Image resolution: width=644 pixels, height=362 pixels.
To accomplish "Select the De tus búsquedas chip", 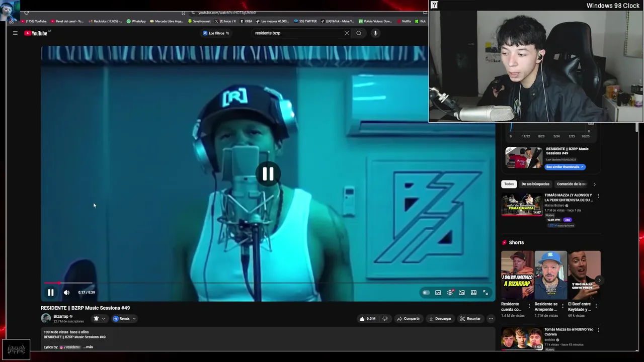I will pyautogui.click(x=535, y=184).
